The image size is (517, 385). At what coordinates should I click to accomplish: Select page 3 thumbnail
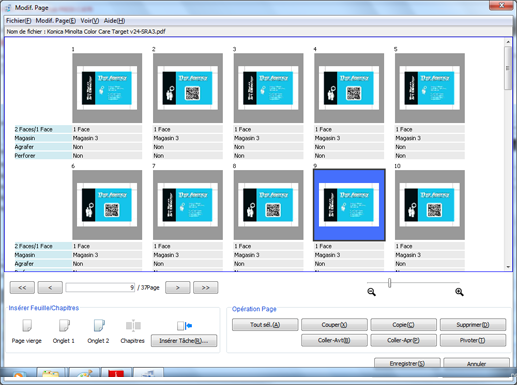(269, 88)
